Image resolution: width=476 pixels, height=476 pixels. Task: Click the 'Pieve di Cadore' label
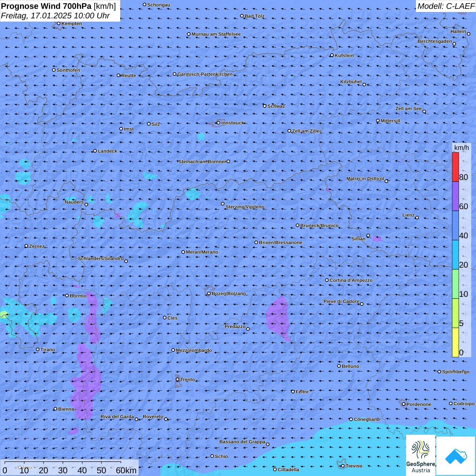(341, 301)
